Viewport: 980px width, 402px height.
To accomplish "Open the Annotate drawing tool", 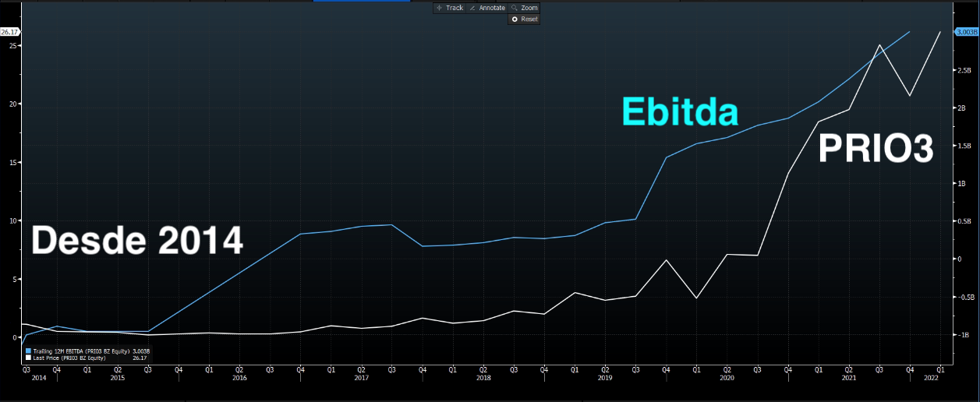I will (487, 8).
